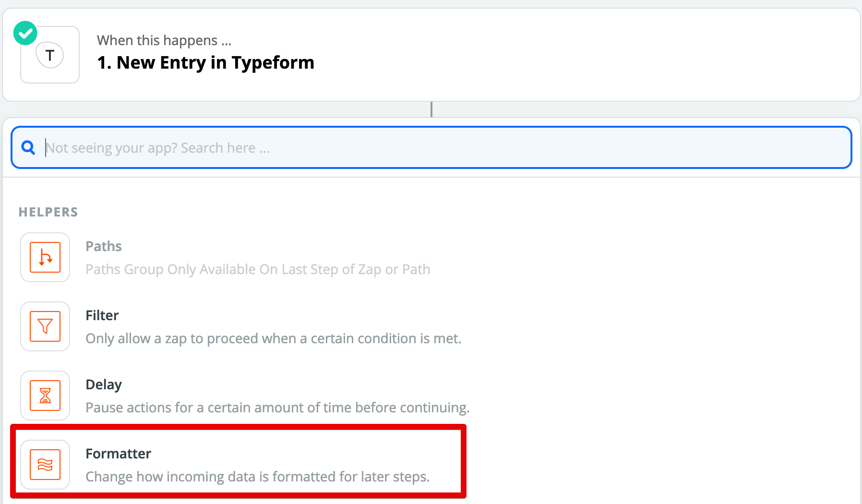Screen dimensions: 862x504
Task: Focus the app search field
Action: [431, 147]
